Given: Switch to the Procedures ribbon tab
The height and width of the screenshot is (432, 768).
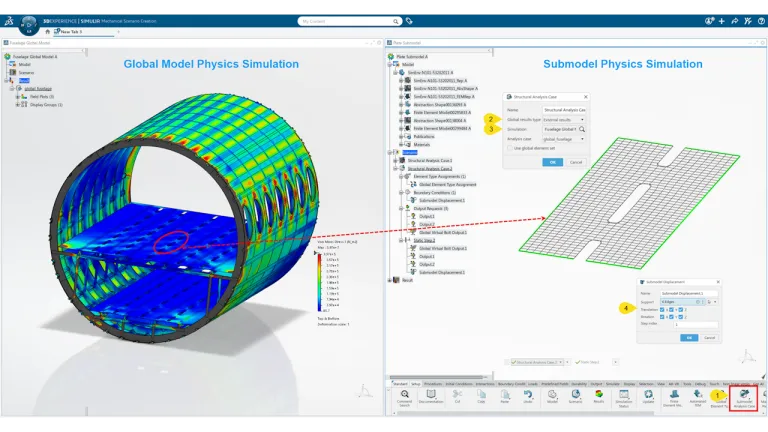Looking at the screenshot, I should coord(433,384).
